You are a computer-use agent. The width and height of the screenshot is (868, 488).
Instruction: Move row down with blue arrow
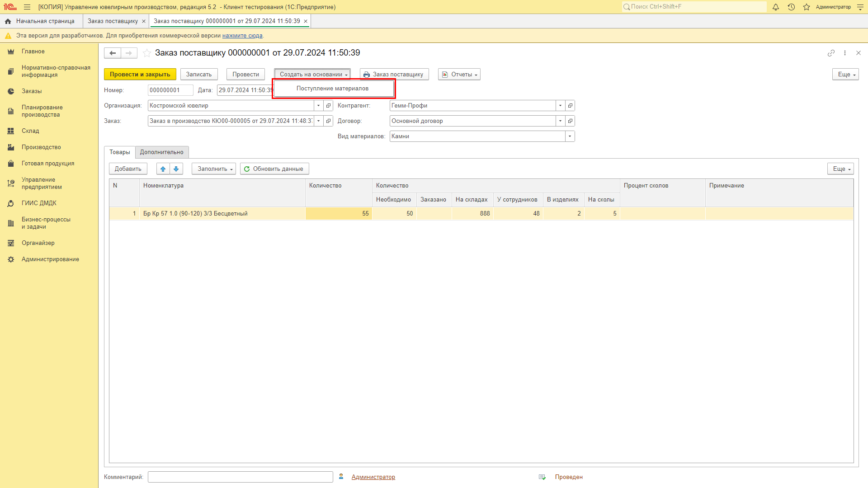176,169
